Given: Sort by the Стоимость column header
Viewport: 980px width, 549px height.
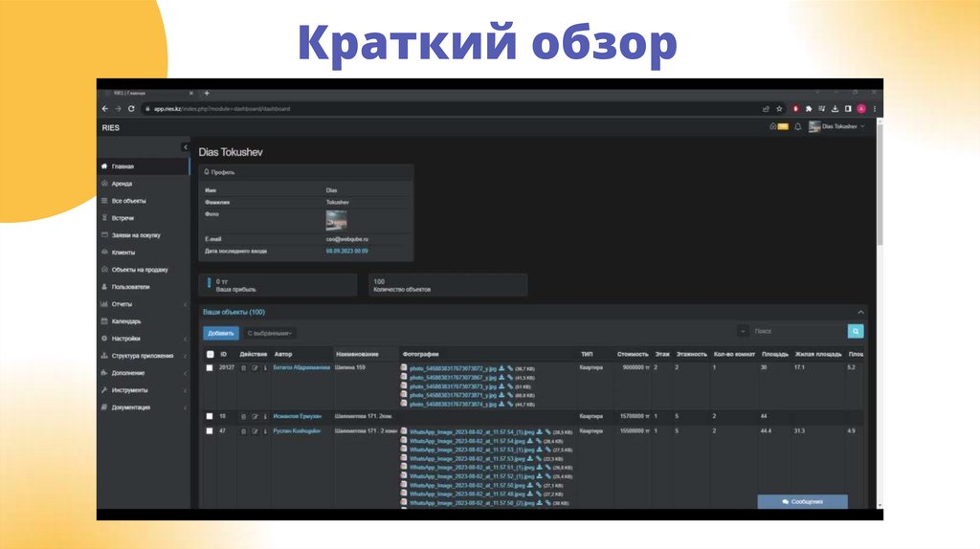Looking at the screenshot, I should [x=633, y=354].
